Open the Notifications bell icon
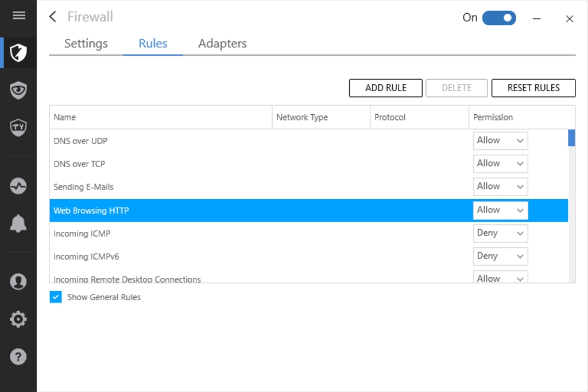Viewport: 588px width, 392px height. (x=19, y=223)
